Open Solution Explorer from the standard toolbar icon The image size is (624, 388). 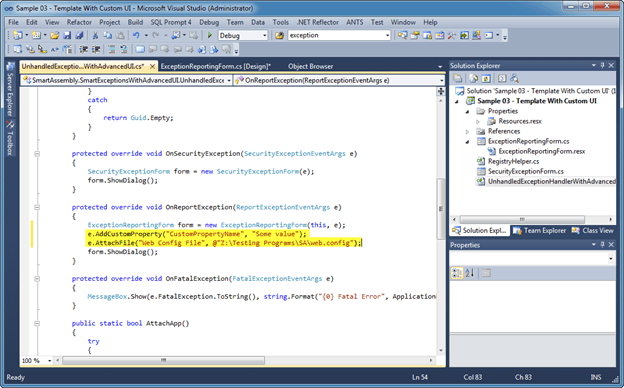(x=403, y=35)
